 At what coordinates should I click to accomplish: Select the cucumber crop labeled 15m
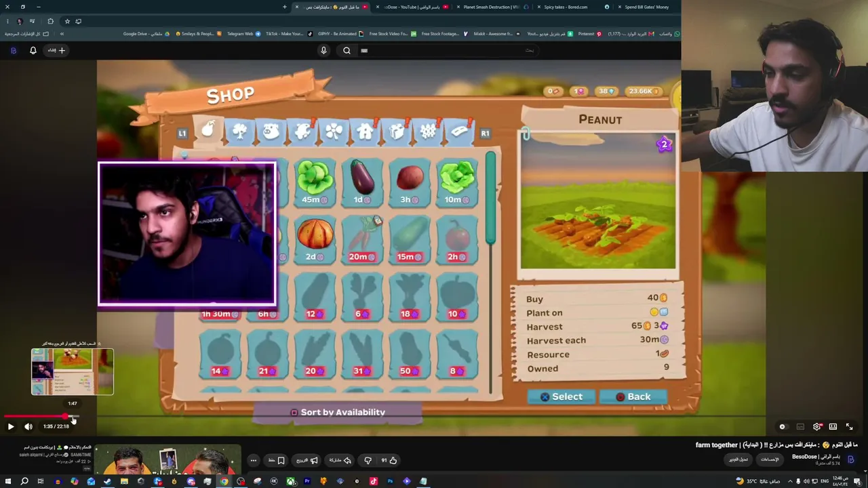[x=410, y=239]
